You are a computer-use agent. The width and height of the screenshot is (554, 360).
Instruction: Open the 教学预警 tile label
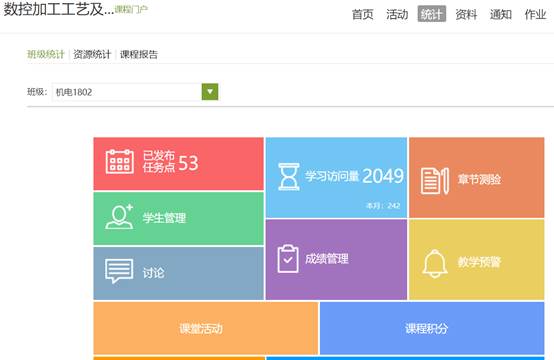pyautogui.click(x=479, y=262)
